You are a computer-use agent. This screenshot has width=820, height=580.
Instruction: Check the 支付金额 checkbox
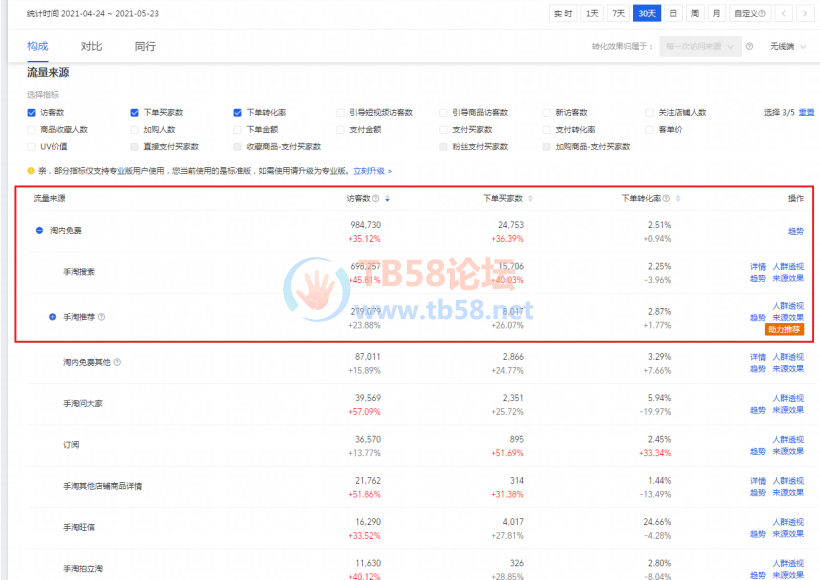[x=340, y=130]
